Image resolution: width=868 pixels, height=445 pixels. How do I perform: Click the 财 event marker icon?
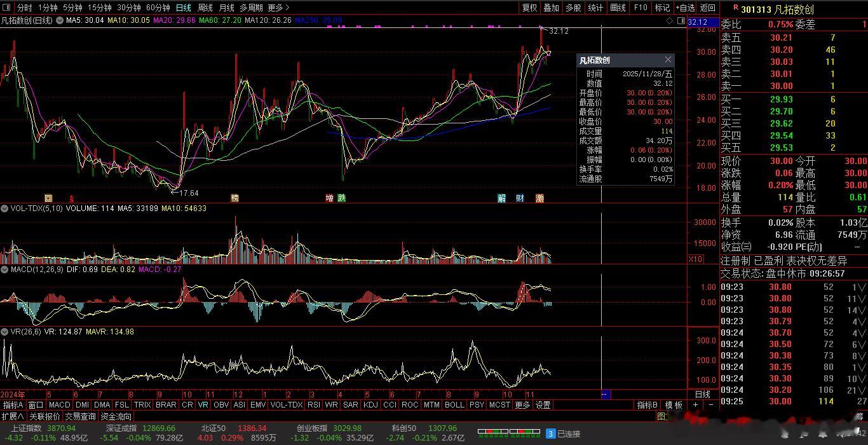(x=520, y=198)
